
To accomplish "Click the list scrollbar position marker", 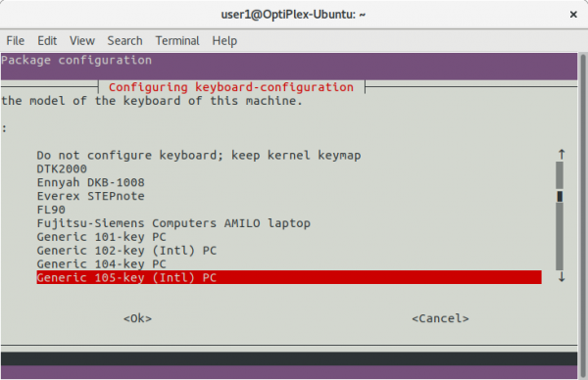I will point(560,196).
